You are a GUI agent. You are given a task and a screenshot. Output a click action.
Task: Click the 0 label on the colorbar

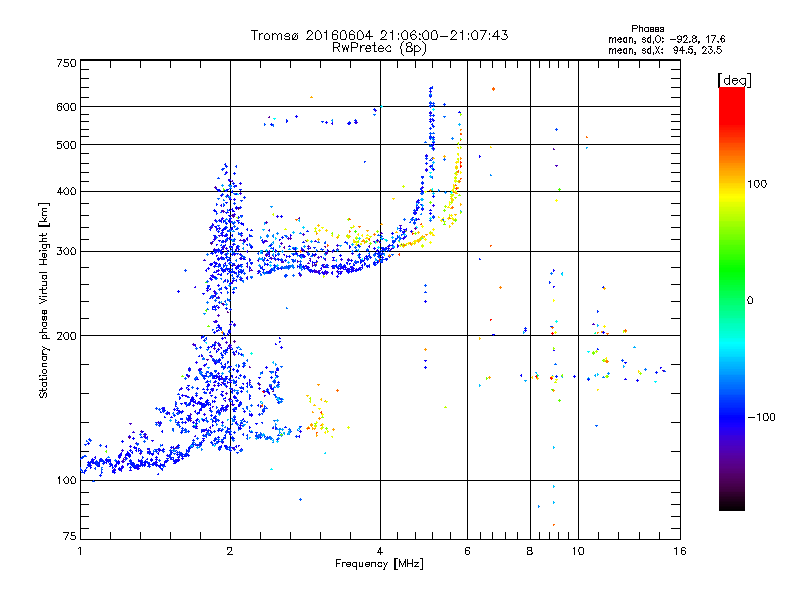tap(750, 301)
